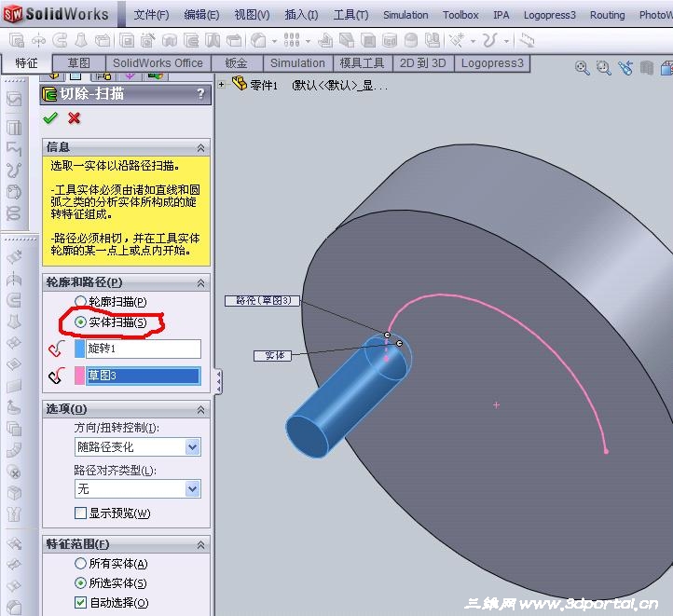Open the Linear Pattern dropdown arrow
Screen dimensions: 673x616
(308, 42)
